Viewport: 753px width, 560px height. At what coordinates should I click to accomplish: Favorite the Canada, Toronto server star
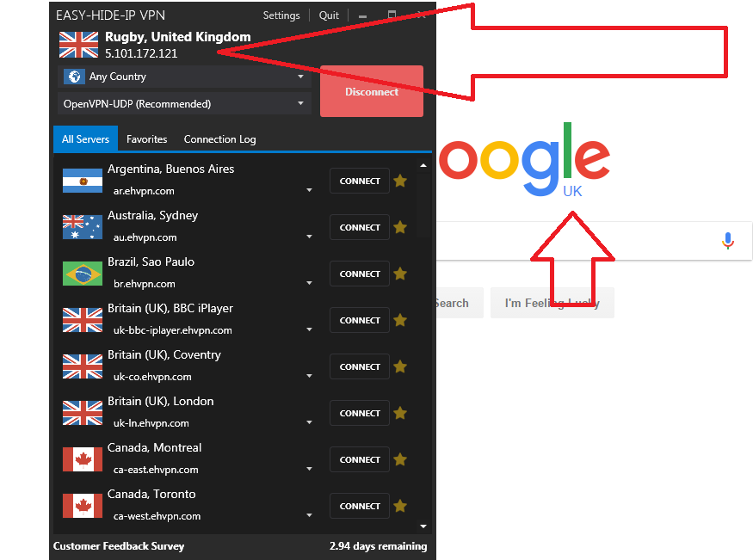point(400,506)
